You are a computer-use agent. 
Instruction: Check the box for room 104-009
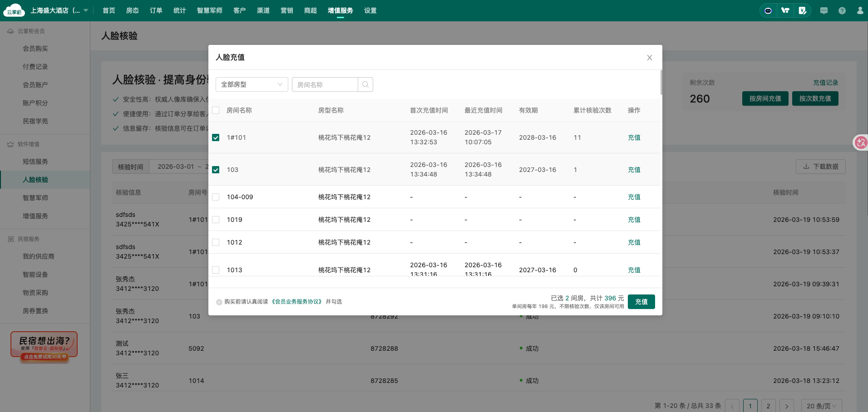point(216,197)
